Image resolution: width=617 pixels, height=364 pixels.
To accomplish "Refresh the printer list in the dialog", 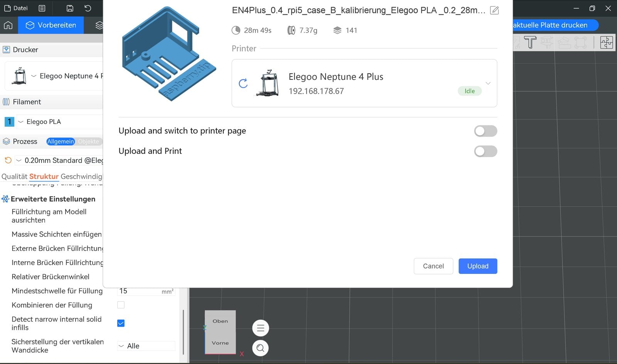I will (x=243, y=83).
